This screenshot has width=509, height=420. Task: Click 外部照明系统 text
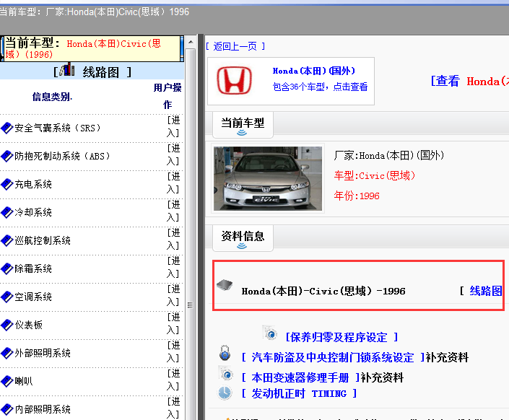point(43,353)
